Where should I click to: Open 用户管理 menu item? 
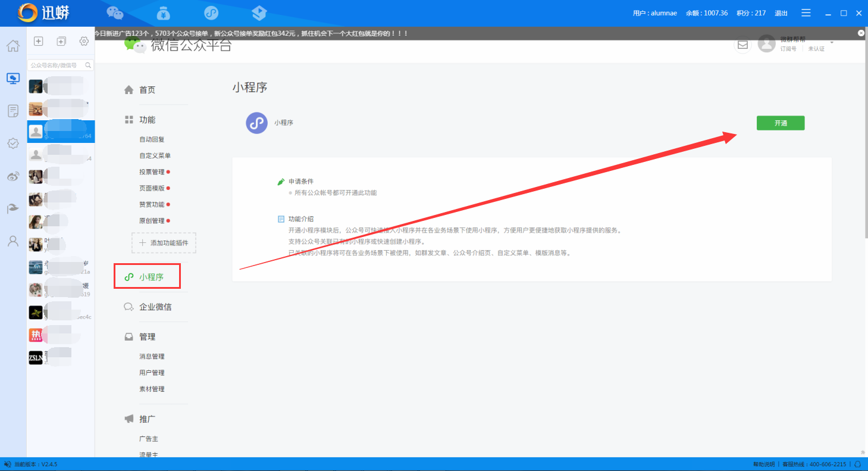coord(152,373)
